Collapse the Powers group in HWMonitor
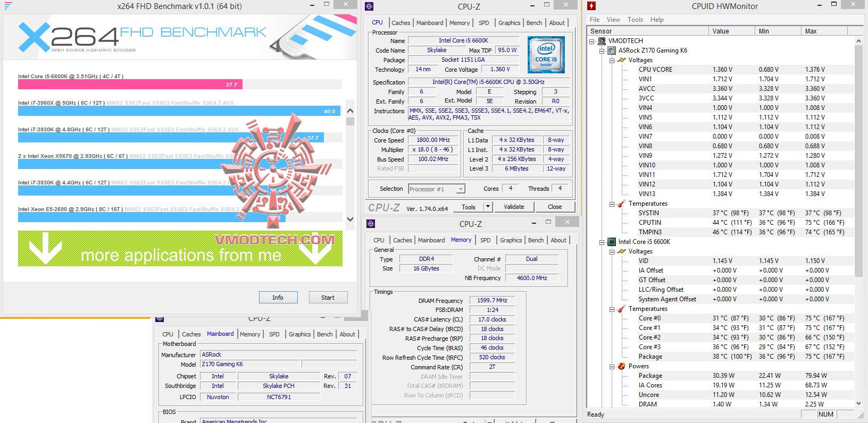 (612, 366)
